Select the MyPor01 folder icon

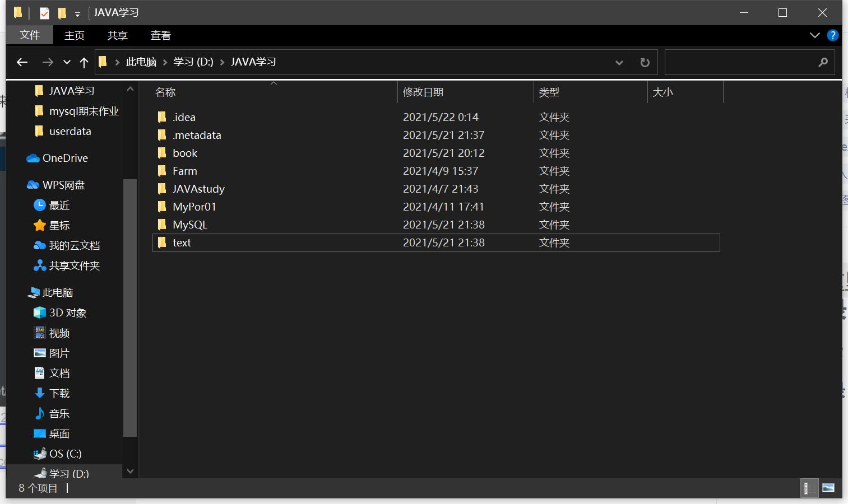(x=162, y=207)
